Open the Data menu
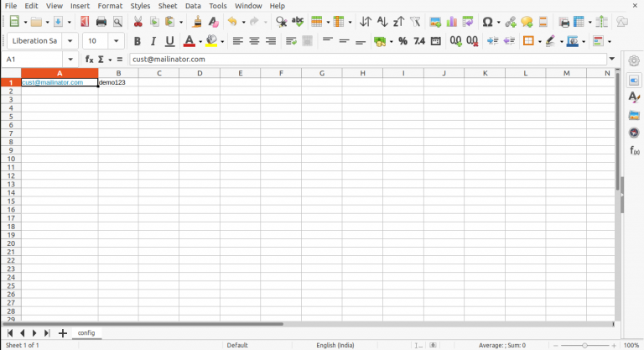This screenshot has width=644, height=350. 193,6
